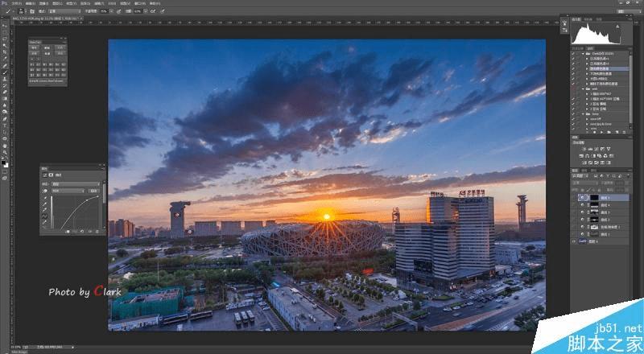Open the Window menu

(140, 4)
